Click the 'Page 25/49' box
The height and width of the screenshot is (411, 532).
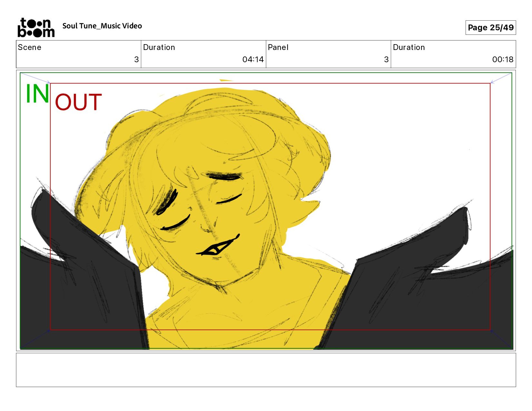pyautogui.click(x=490, y=27)
